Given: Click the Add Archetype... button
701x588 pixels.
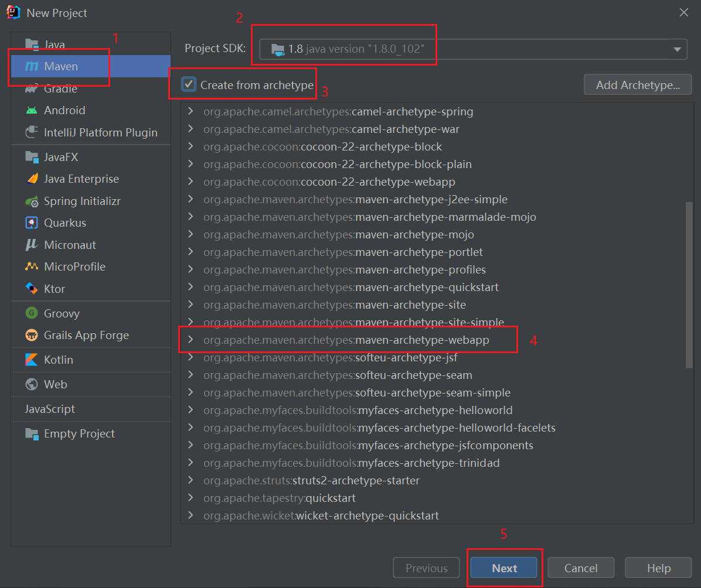Looking at the screenshot, I should [x=638, y=85].
